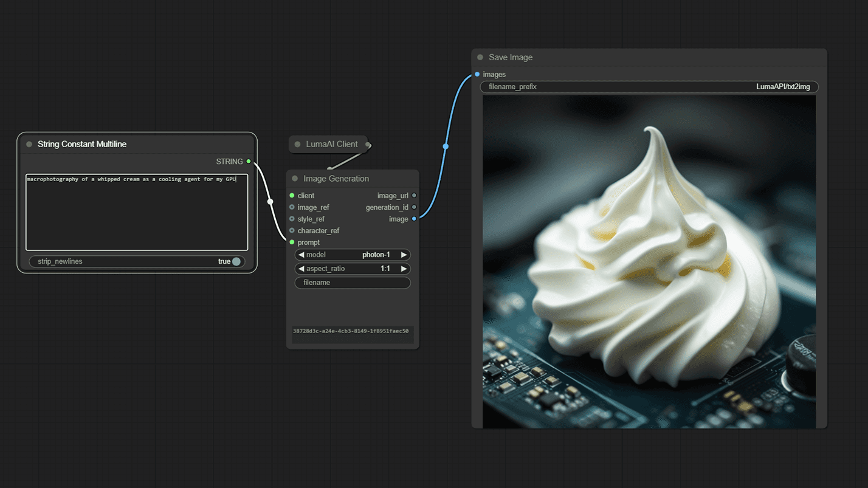Select next model with right arrow
The height and width of the screenshot is (488, 868).
tap(404, 255)
